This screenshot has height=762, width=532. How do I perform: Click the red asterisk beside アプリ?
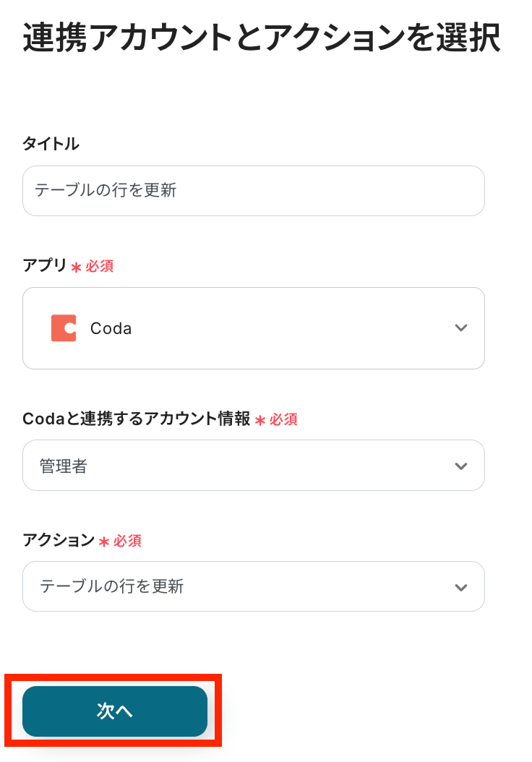(x=76, y=267)
